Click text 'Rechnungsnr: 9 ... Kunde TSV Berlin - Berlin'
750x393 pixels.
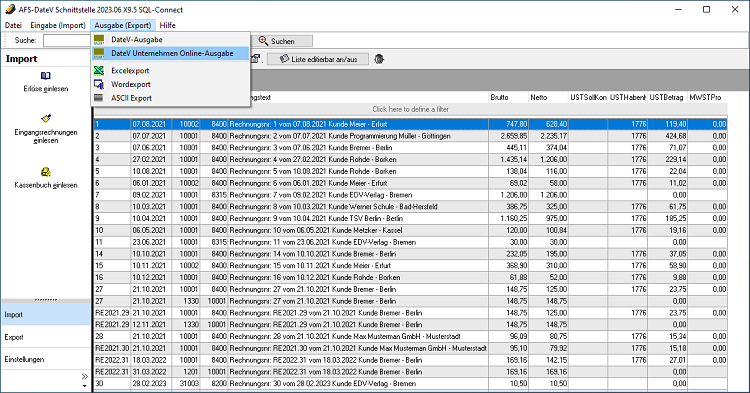(316, 218)
